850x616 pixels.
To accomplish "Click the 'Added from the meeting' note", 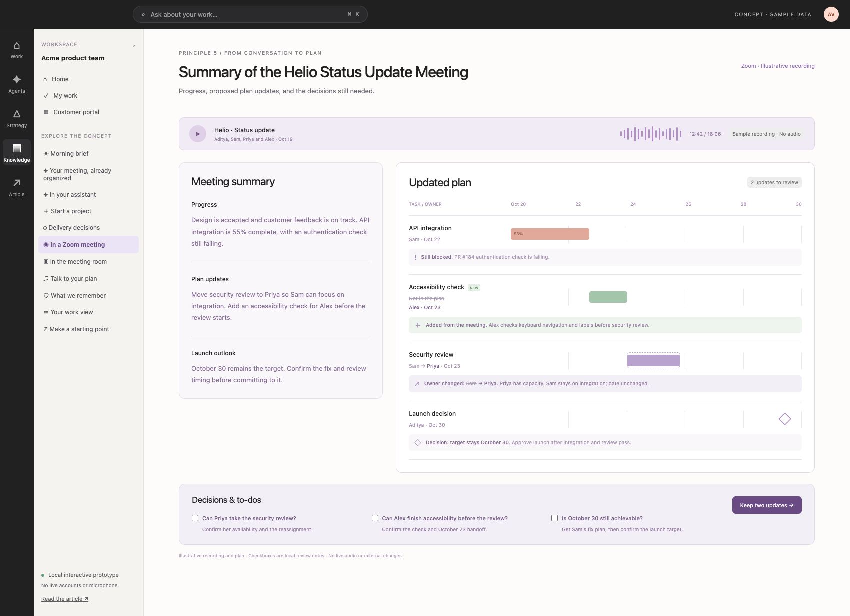I will pos(605,325).
